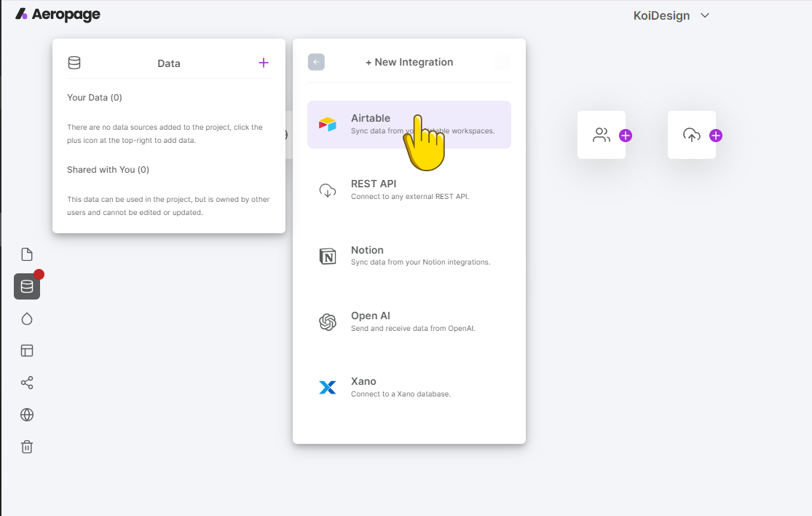Click 'This data can be used in the project' note
The width and height of the screenshot is (812, 516).
[168, 206]
